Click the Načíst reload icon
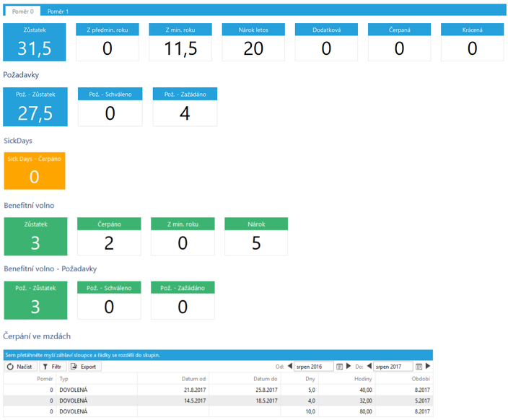This screenshot has width=508, height=420. (10, 367)
